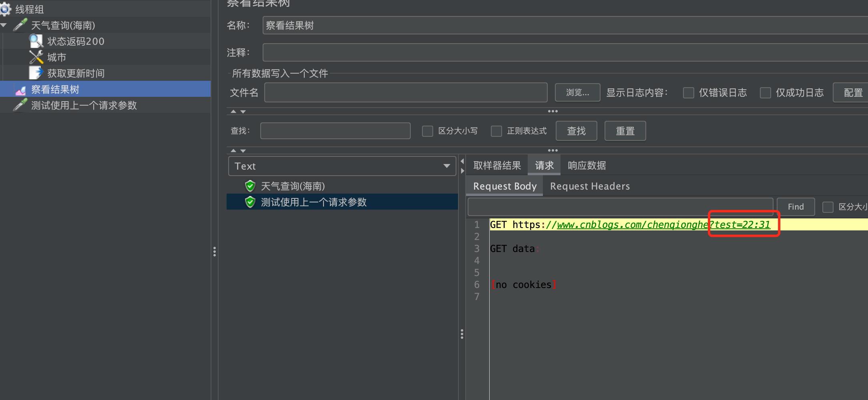The height and width of the screenshot is (400, 868).
Task: Open the Request Body sub-tab
Action: click(504, 186)
